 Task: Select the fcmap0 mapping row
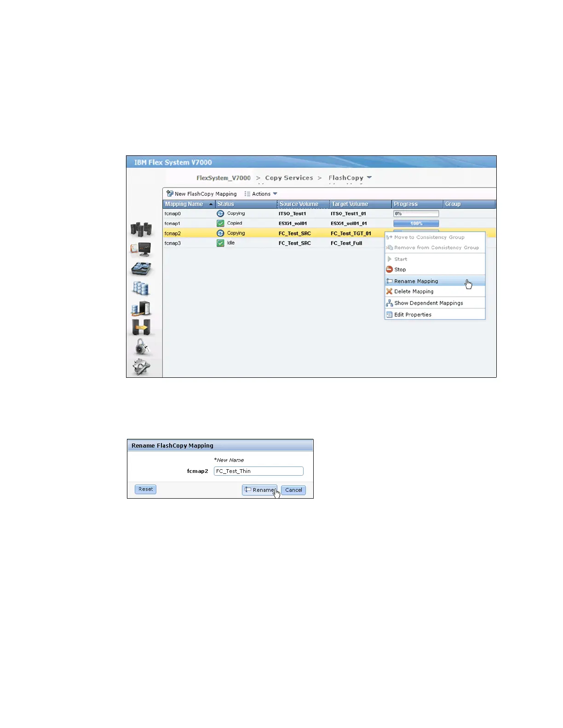(329, 214)
